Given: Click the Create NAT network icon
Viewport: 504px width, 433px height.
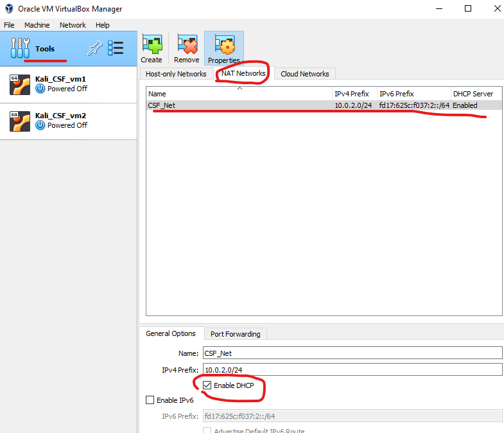Looking at the screenshot, I should pyautogui.click(x=152, y=44).
